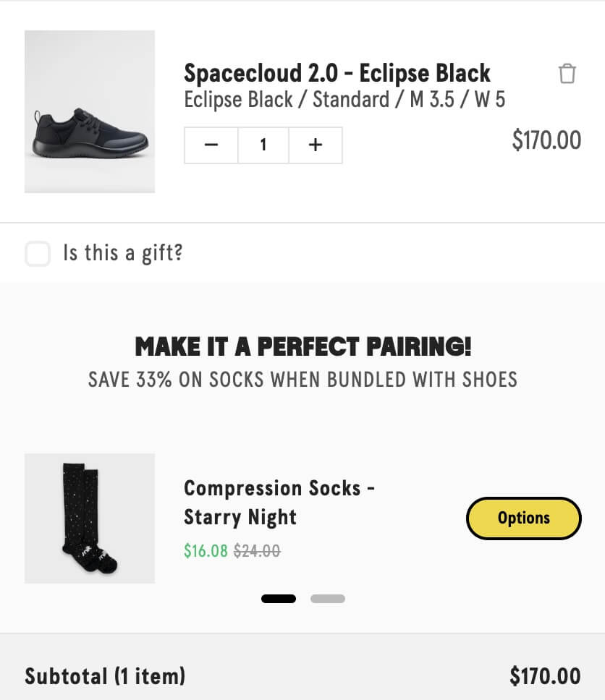Open the Compression Socks thumbnail image
Viewport: 605px width, 700px height.
pyautogui.click(x=90, y=518)
